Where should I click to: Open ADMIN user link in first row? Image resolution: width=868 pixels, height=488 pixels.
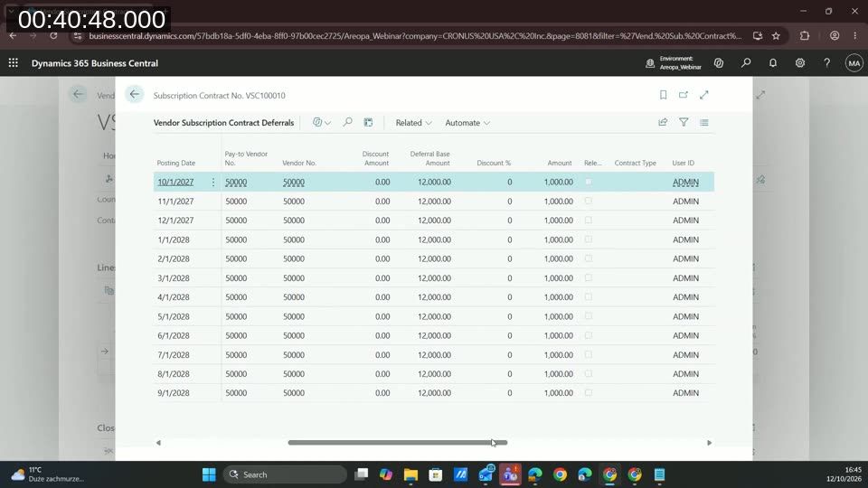coord(685,182)
